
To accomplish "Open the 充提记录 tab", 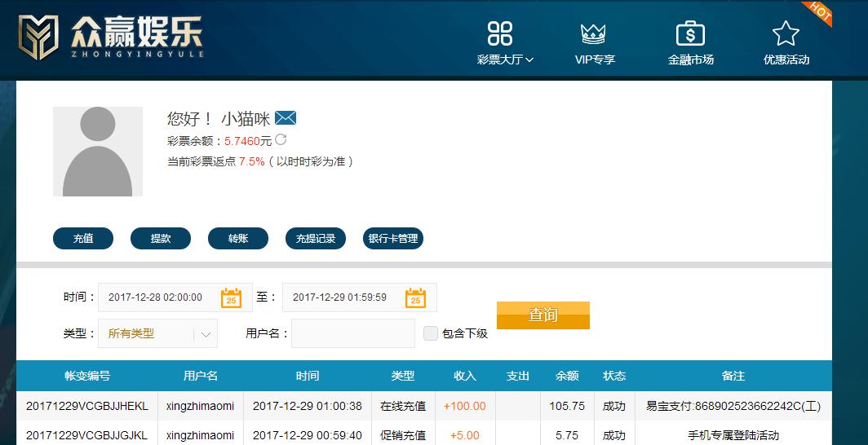I will pyautogui.click(x=316, y=239).
